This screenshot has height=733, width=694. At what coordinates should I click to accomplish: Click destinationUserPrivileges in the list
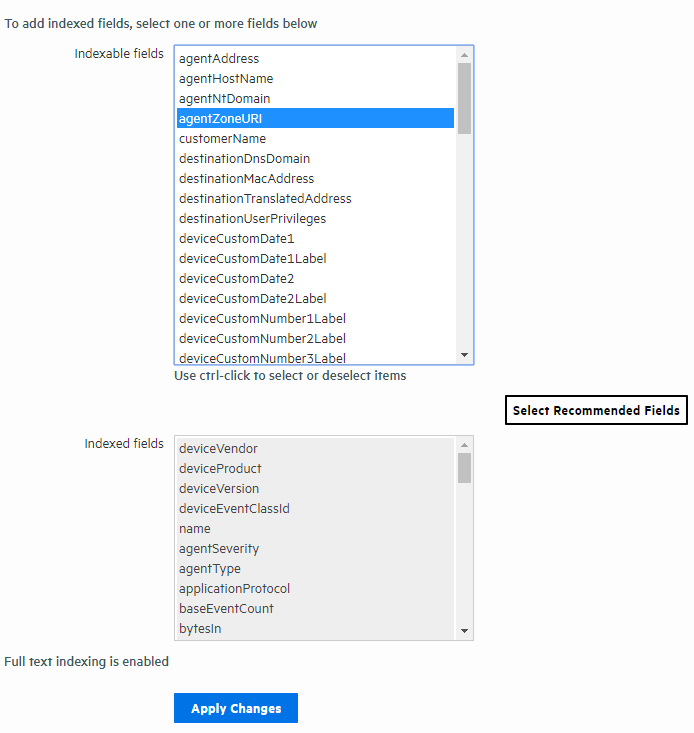click(252, 219)
